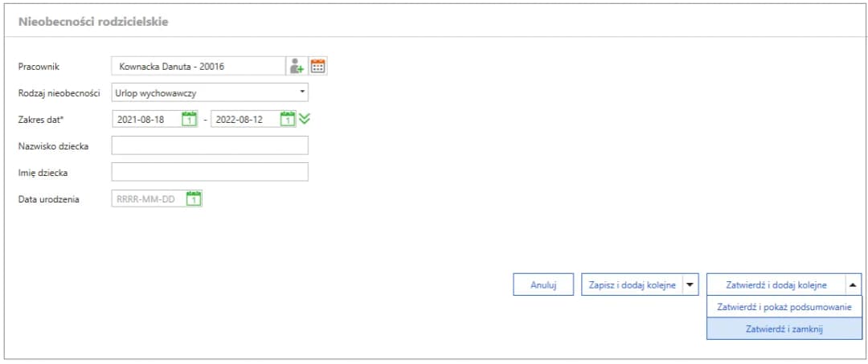Click the Zatwierdź i dodaj kolejne button
868x364 pixels.
[776, 284]
